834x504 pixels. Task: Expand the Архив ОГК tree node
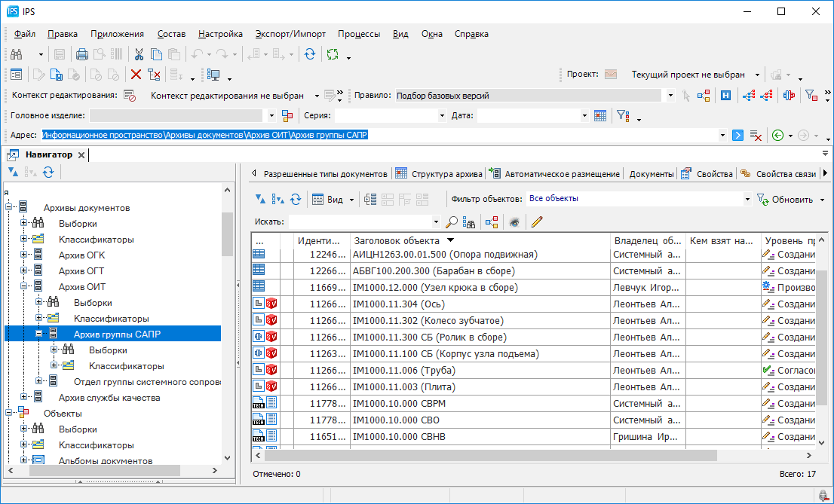pos(24,255)
